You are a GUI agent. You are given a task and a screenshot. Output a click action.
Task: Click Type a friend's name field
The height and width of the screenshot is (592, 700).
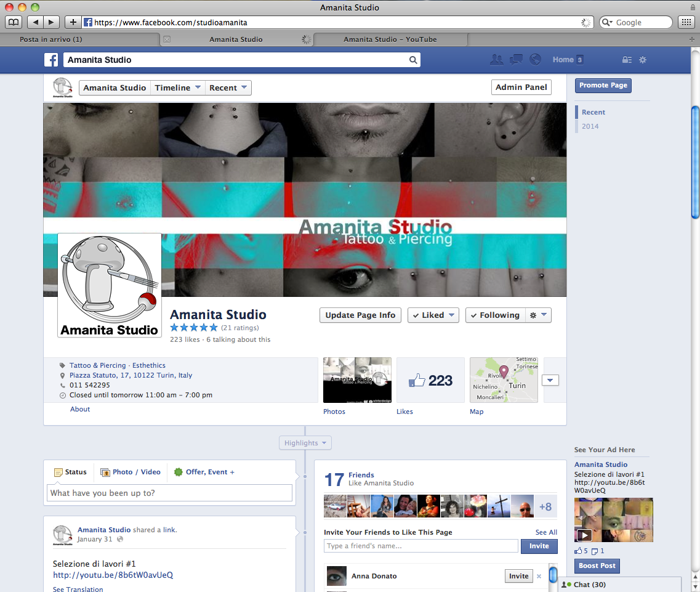point(421,546)
